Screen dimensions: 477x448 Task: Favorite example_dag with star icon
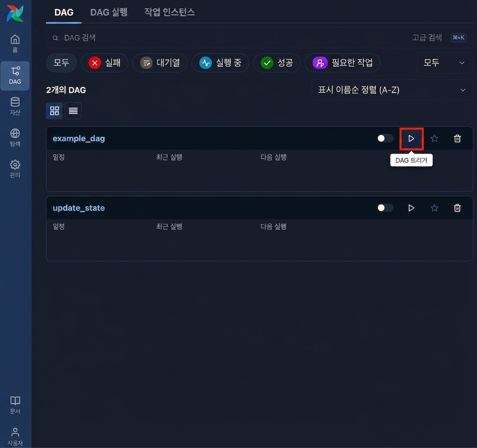tap(435, 139)
